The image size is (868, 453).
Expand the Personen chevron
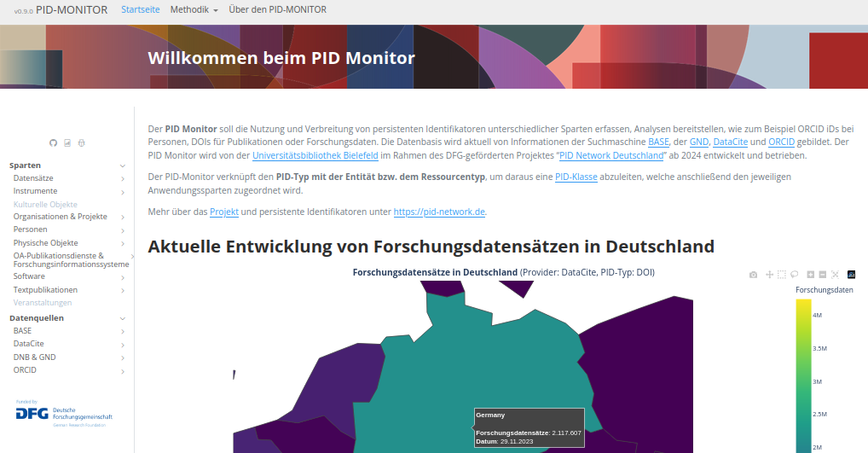point(123,230)
